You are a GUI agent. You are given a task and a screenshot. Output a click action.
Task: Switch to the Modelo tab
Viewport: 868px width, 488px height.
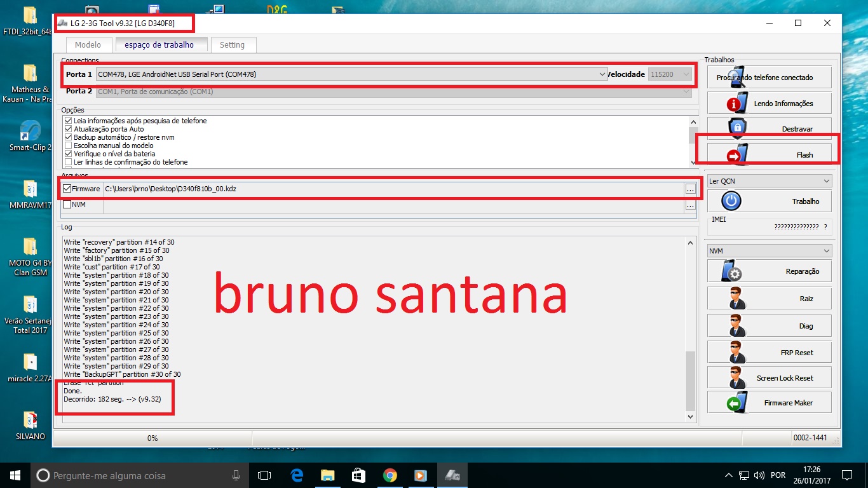click(88, 45)
